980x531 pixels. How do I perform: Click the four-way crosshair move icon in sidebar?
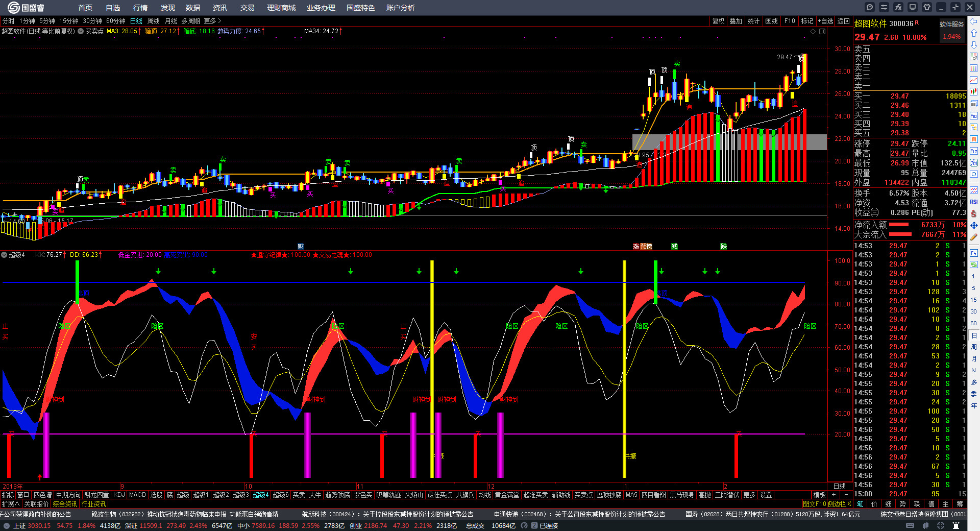[x=974, y=225]
